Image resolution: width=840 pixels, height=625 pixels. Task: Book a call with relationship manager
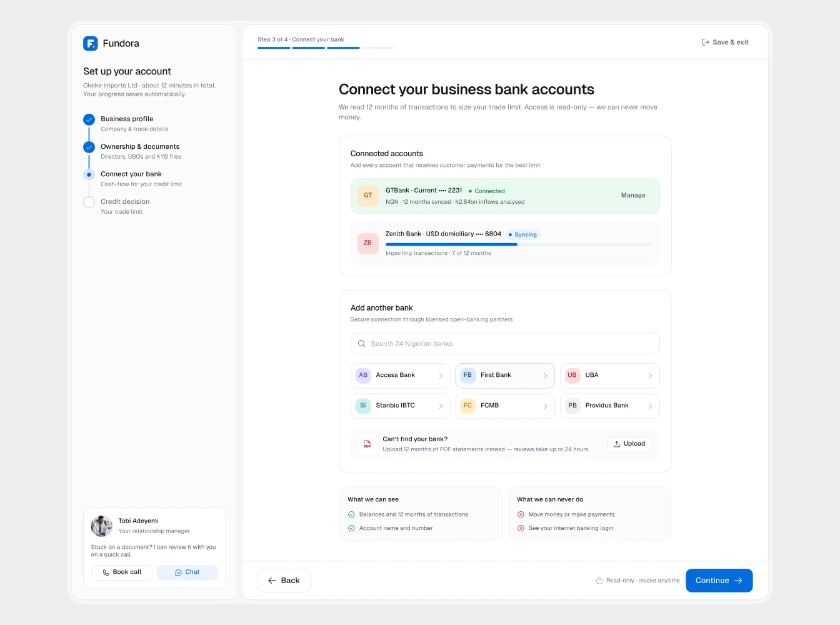[x=122, y=572]
